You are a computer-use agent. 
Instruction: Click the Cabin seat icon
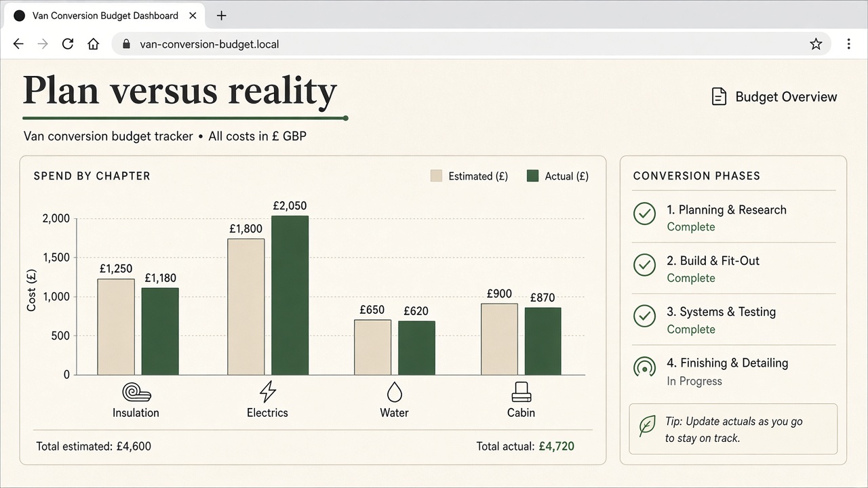pyautogui.click(x=521, y=391)
